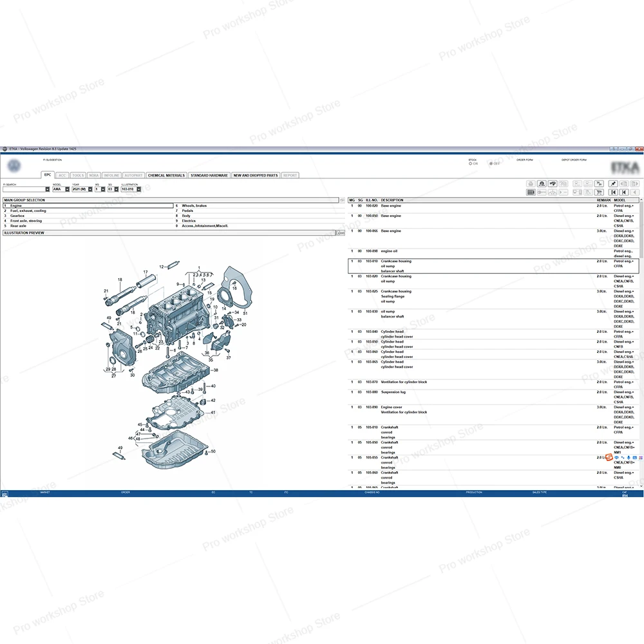Open the SG dropdown showing 03
The width and height of the screenshot is (644, 644).
click(116, 189)
